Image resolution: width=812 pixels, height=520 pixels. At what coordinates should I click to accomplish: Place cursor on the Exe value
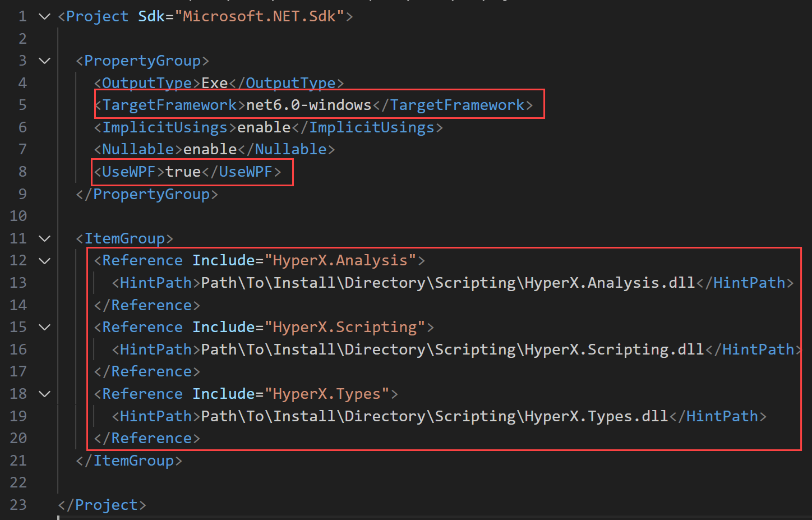coord(215,83)
